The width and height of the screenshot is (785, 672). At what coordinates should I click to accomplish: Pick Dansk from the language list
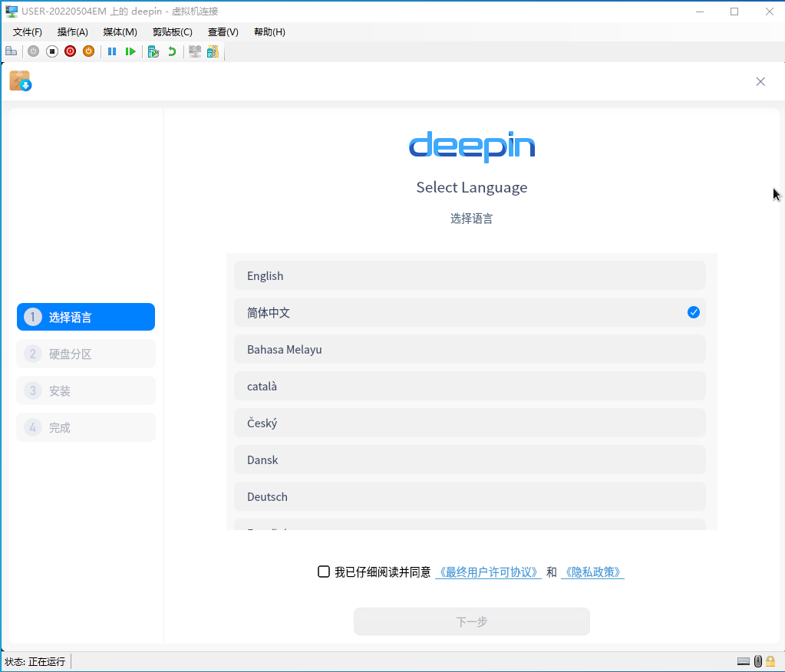coord(470,460)
